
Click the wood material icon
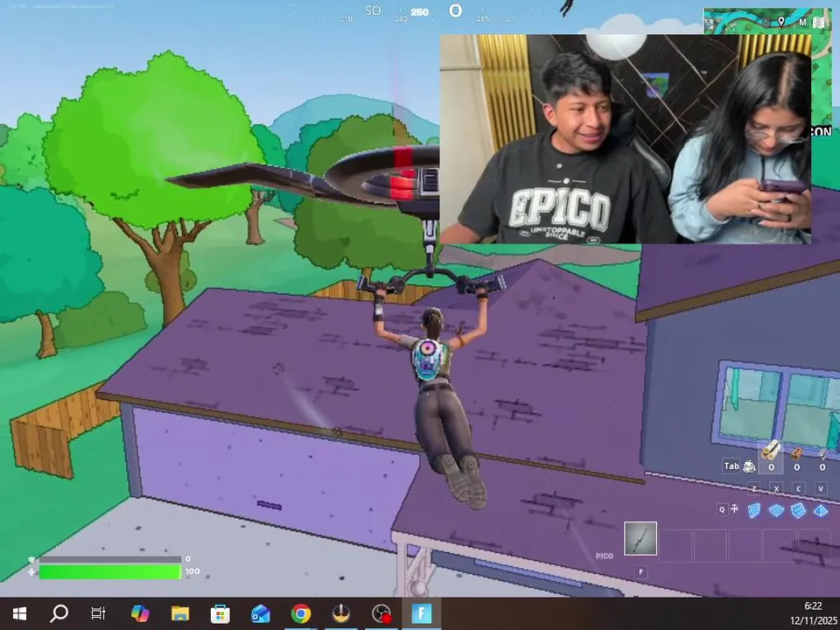click(x=771, y=451)
